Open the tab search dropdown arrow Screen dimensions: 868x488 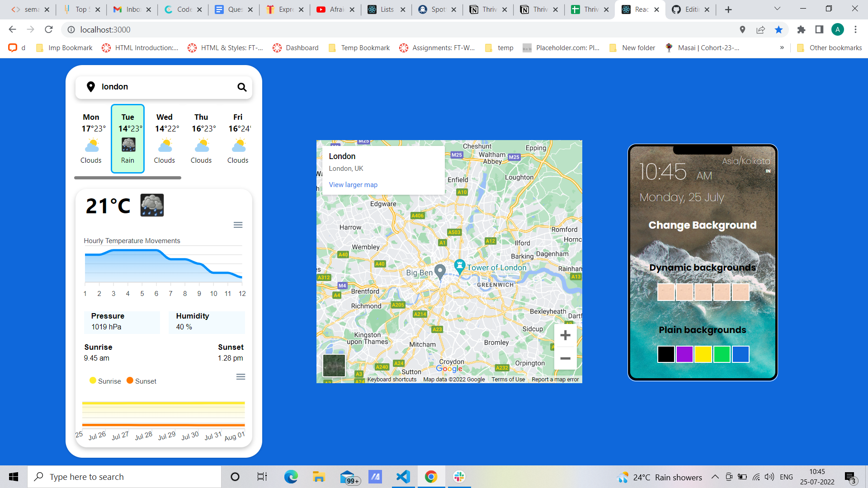point(777,9)
